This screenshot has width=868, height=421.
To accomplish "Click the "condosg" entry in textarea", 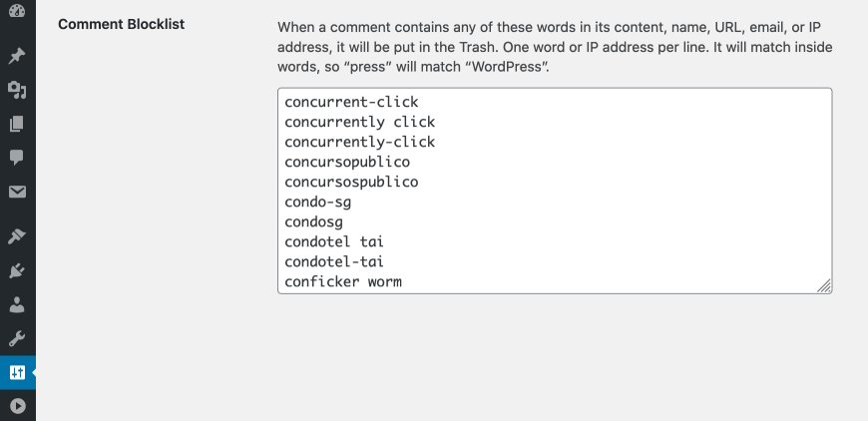I will click(x=313, y=221).
